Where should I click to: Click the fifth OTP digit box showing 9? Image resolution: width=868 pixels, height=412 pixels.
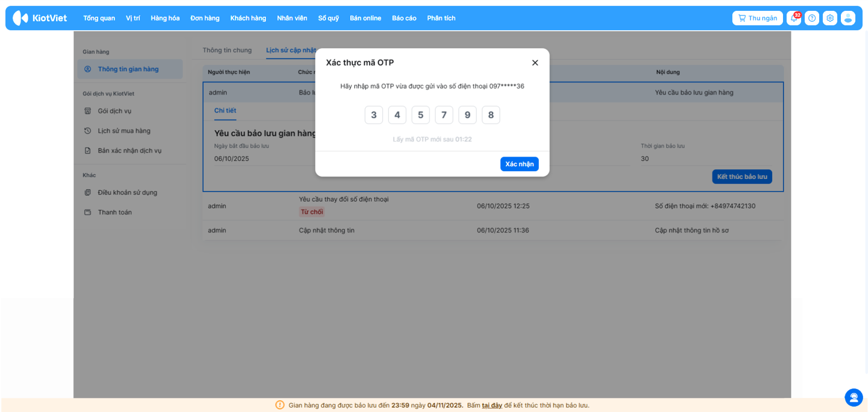[467, 115]
